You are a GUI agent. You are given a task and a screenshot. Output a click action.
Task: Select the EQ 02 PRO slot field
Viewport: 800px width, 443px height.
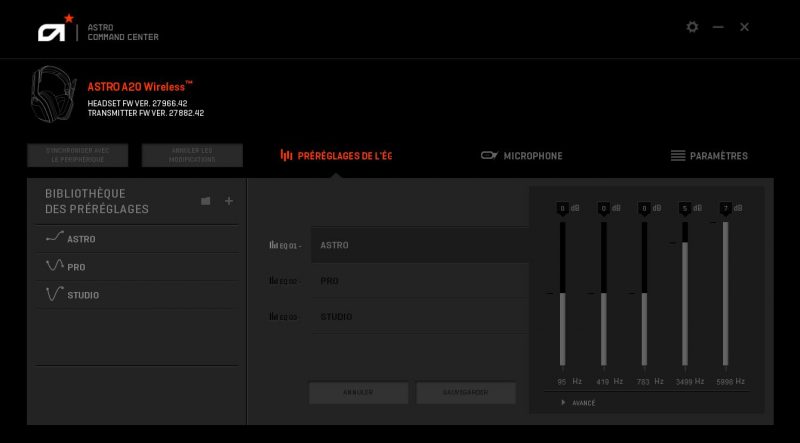tap(420, 281)
